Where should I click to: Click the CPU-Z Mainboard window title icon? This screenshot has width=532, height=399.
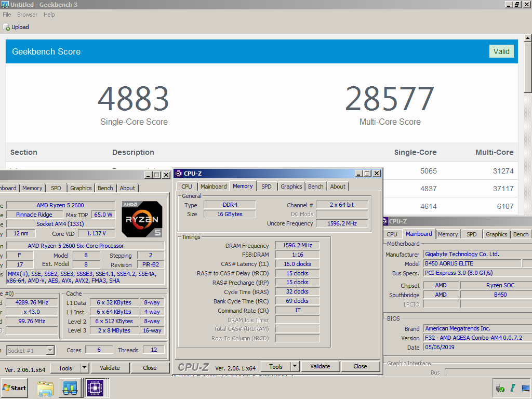point(385,221)
